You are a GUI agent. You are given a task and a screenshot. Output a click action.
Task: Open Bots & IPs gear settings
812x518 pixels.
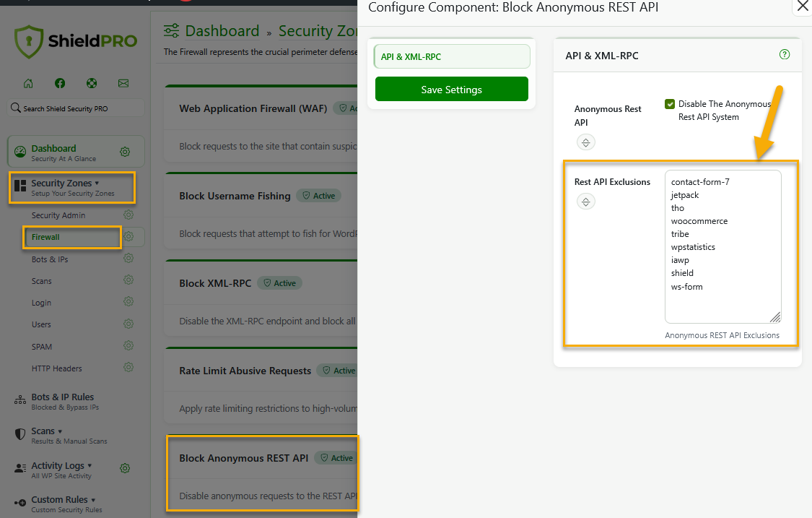[128, 258]
